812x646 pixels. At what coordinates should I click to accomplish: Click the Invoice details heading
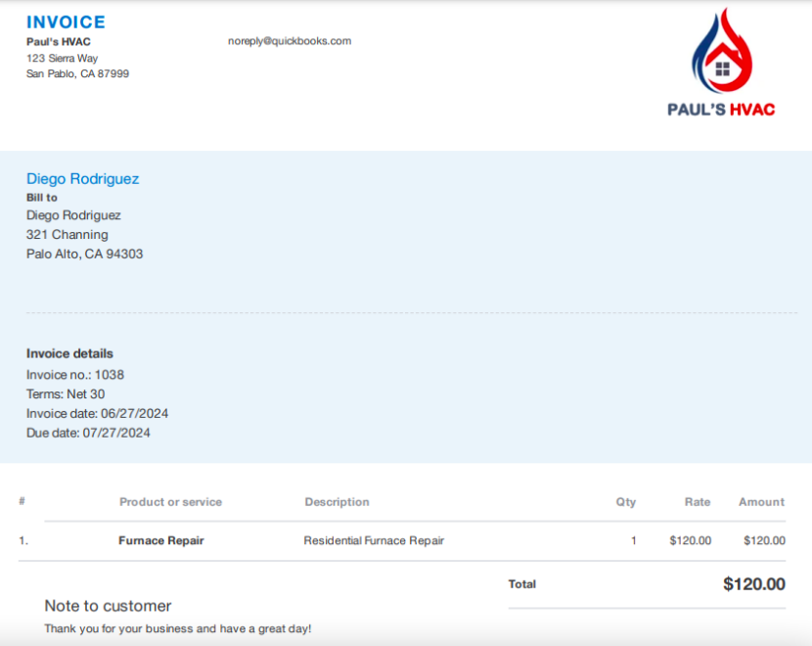[x=69, y=353]
